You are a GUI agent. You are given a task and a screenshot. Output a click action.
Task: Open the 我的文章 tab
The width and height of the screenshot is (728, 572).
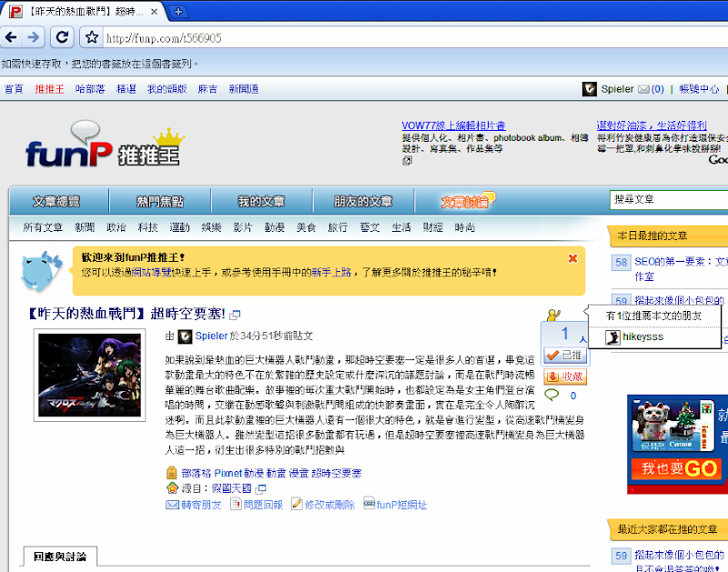262,201
